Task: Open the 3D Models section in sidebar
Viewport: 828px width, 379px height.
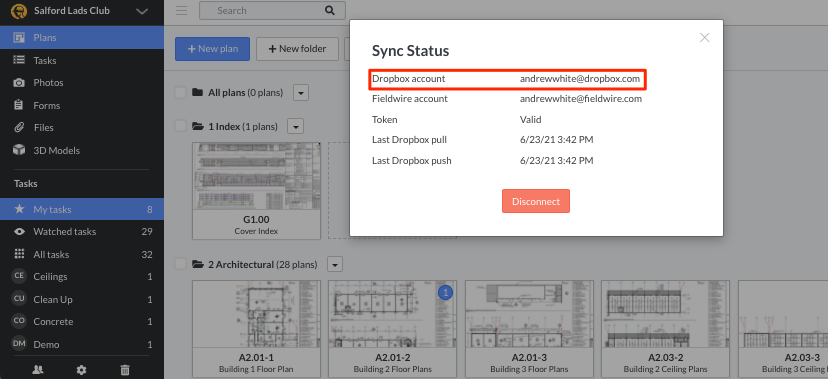Action: (82, 150)
